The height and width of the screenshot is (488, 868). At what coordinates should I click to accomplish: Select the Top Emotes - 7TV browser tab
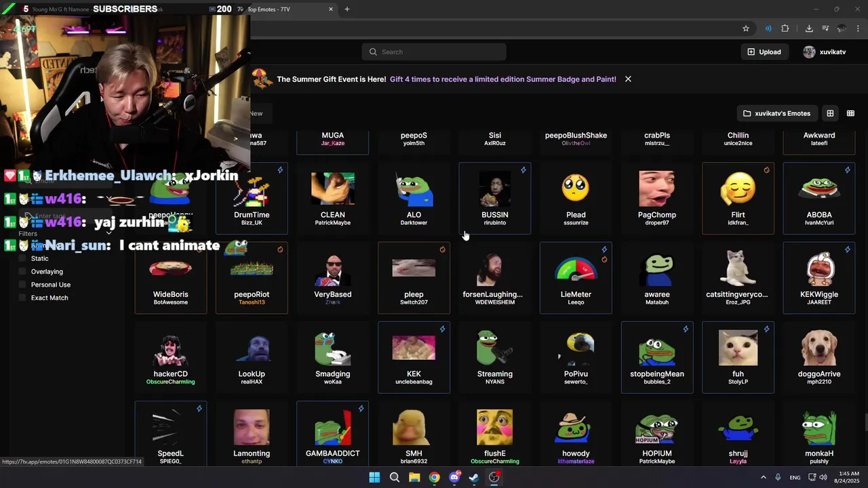coord(285,9)
